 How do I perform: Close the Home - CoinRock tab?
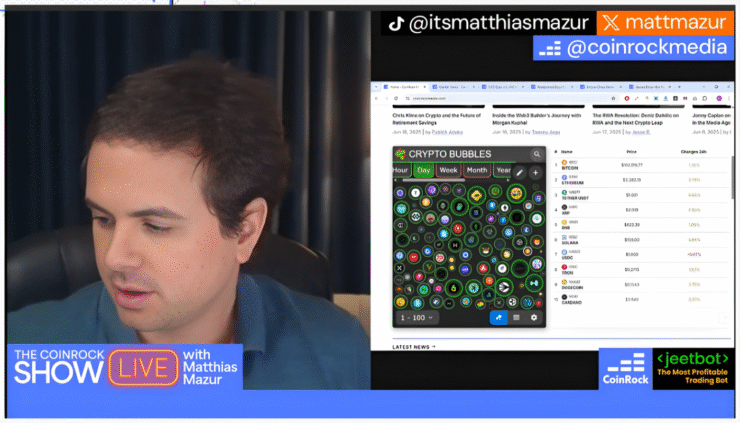pyautogui.click(x=425, y=87)
